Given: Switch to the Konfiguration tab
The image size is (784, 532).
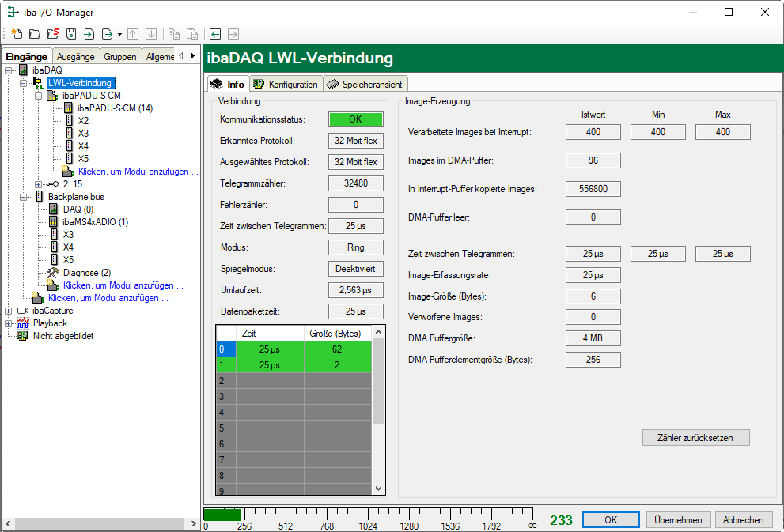Looking at the screenshot, I should point(286,85).
